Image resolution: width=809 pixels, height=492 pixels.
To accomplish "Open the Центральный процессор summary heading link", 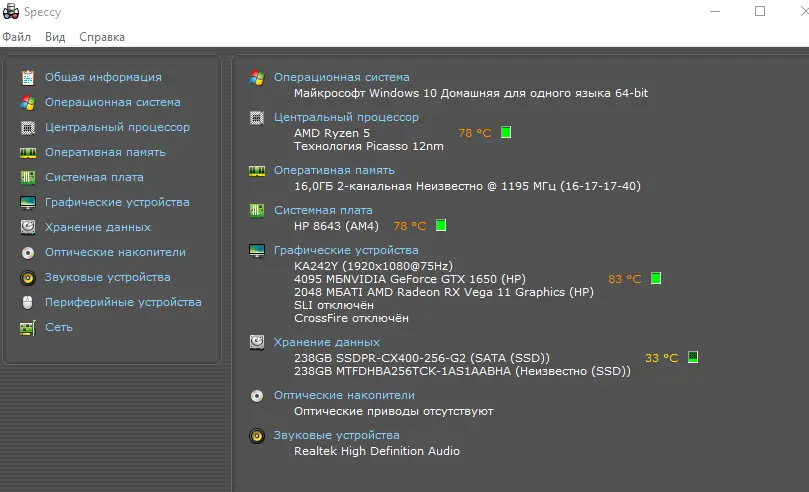I will (346, 117).
